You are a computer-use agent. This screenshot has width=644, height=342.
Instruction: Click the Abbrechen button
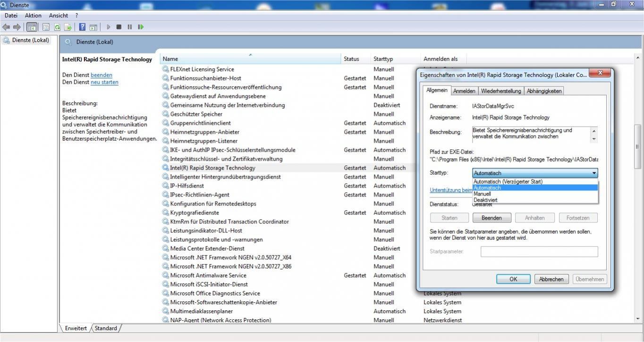[551, 279]
